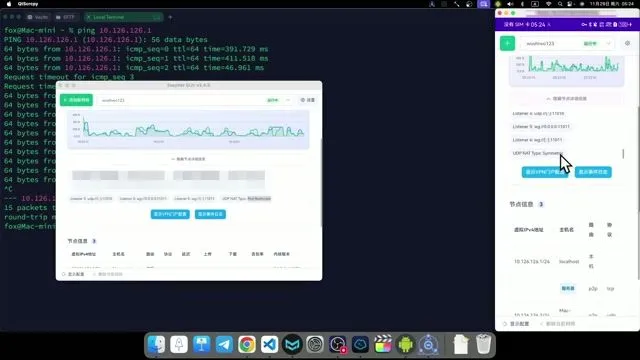This screenshot has width=640, height=360.
Task: Switch to the Local Terminal tab
Action: 123,17
